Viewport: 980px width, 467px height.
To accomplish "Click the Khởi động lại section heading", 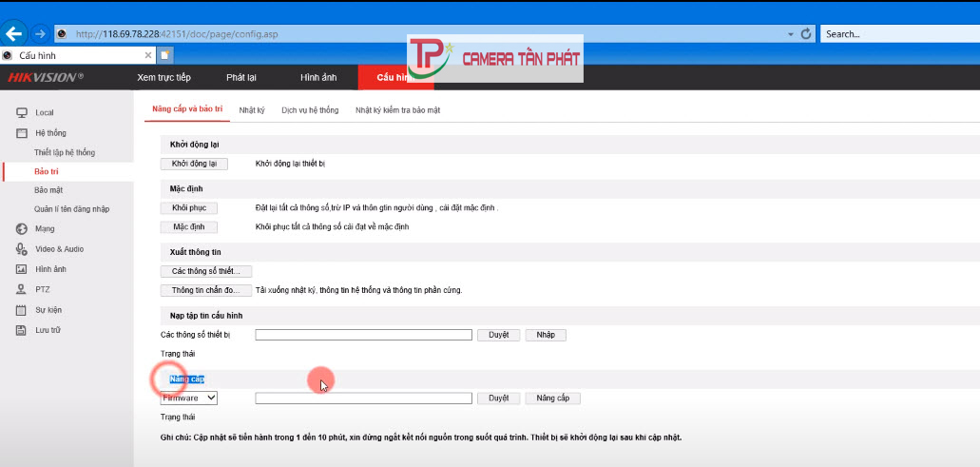I will (194, 145).
